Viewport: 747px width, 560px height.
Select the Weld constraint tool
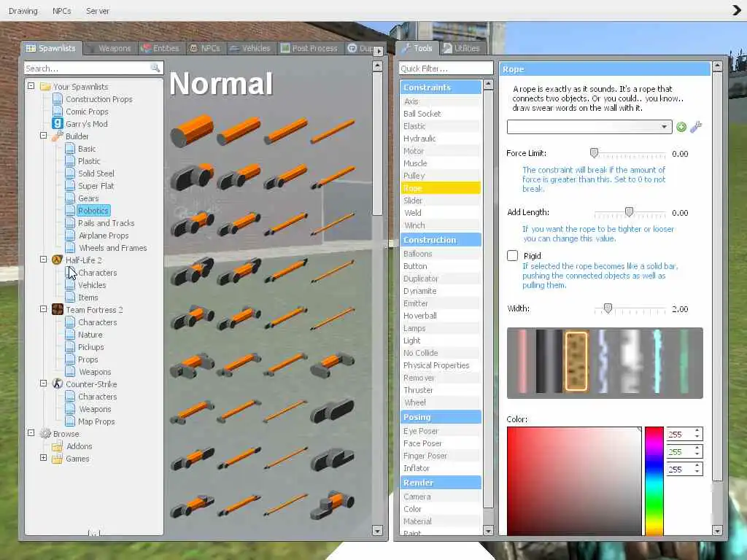click(x=441, y=213)
